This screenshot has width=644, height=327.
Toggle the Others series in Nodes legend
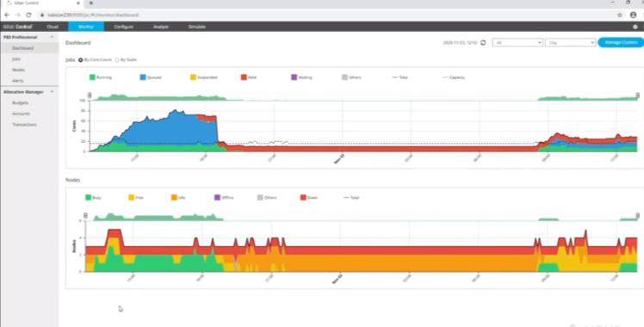pos(267,197)
